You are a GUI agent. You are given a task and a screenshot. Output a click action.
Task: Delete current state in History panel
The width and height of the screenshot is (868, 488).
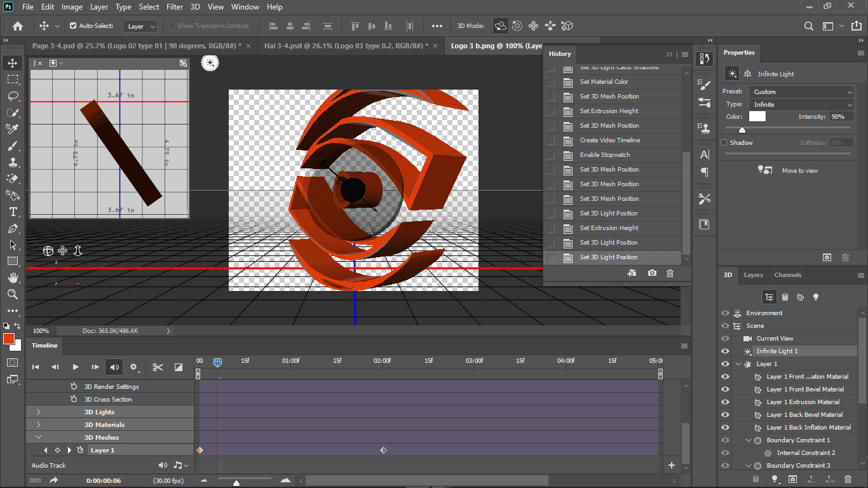[x=670, y=273]
